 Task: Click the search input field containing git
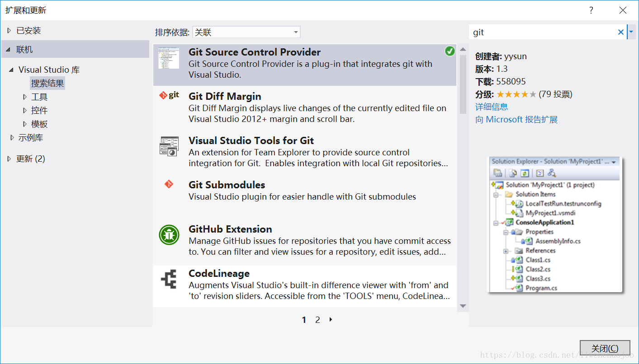point(543,32)
